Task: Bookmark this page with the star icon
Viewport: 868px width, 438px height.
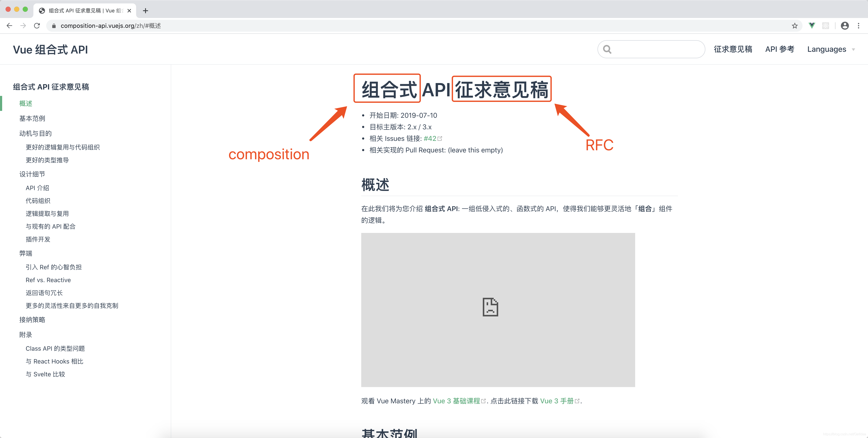Action: (x=795, y=26)
